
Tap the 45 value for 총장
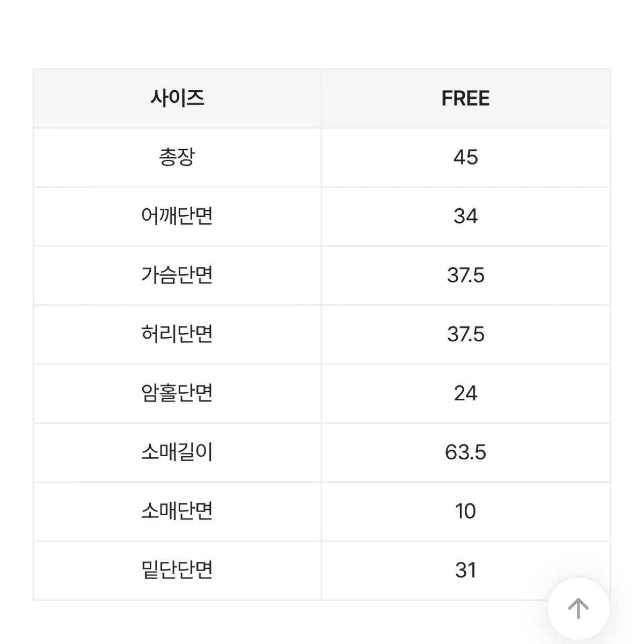point(466,158)
